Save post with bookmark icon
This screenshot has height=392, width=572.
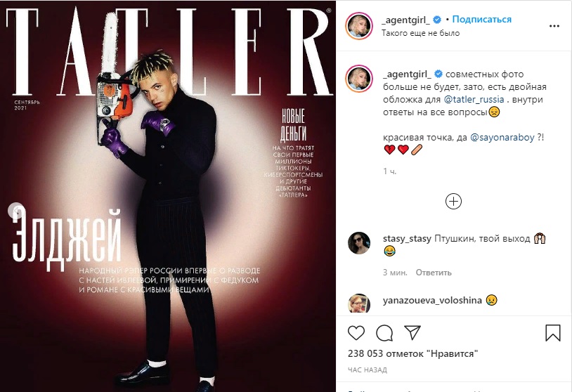click(552, 332)
